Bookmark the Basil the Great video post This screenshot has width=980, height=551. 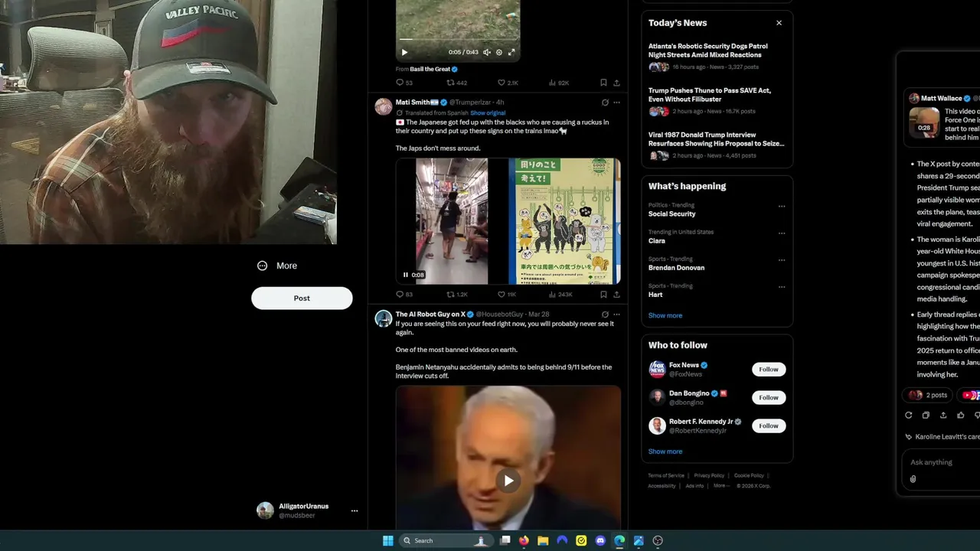pyautogui.click(x=603, y=83)
